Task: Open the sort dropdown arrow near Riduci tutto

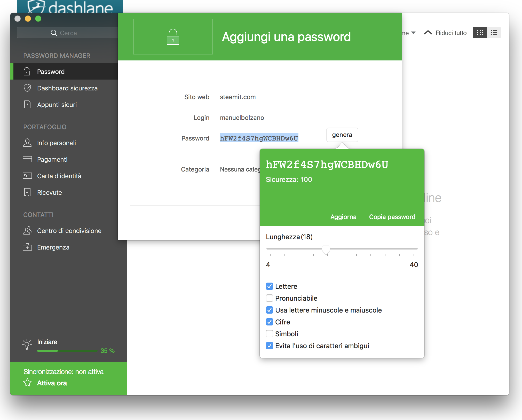Action: pyautogui.click(x=413, y=33)
